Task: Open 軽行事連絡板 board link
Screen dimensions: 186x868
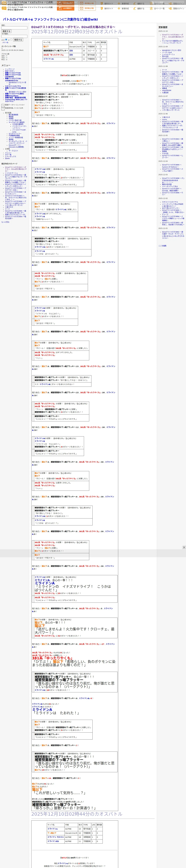Action: coord(13,115)
